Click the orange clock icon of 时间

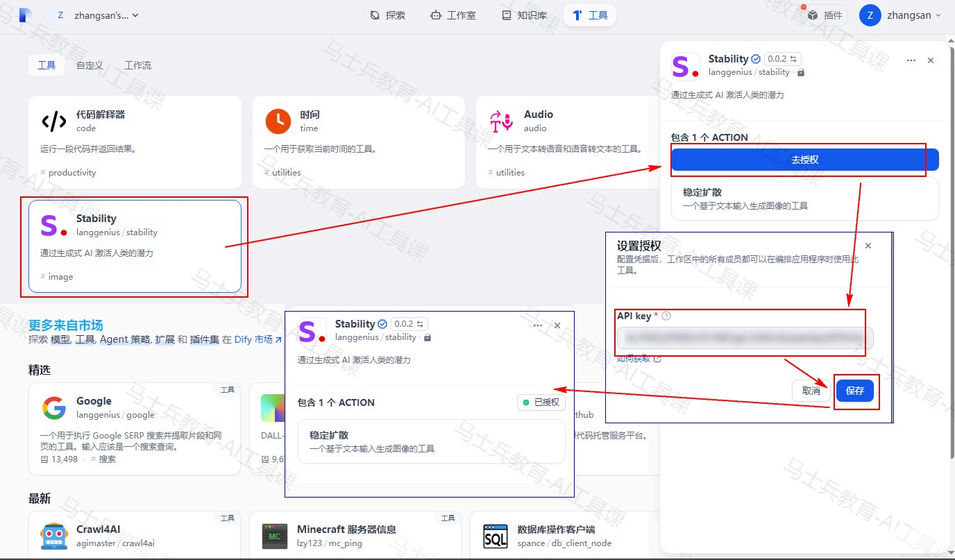tap(278, 121)
